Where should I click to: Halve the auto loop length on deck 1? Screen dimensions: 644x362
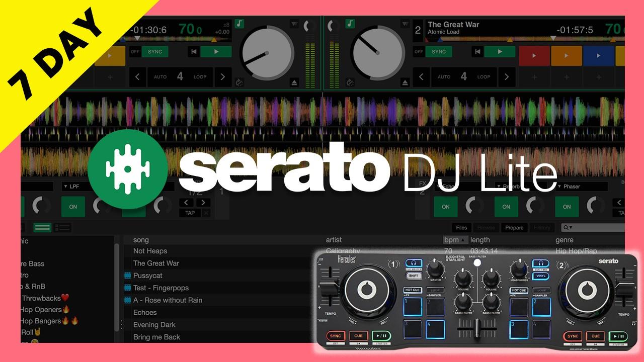point(137,77)
